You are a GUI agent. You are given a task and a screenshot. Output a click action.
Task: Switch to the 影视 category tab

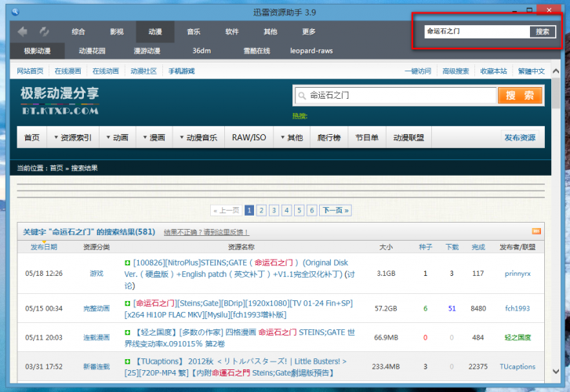coord(117,31)
